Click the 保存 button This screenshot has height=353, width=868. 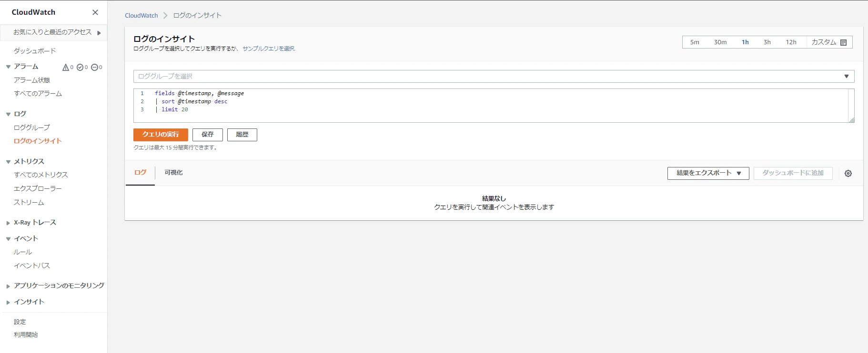(208, 135)
